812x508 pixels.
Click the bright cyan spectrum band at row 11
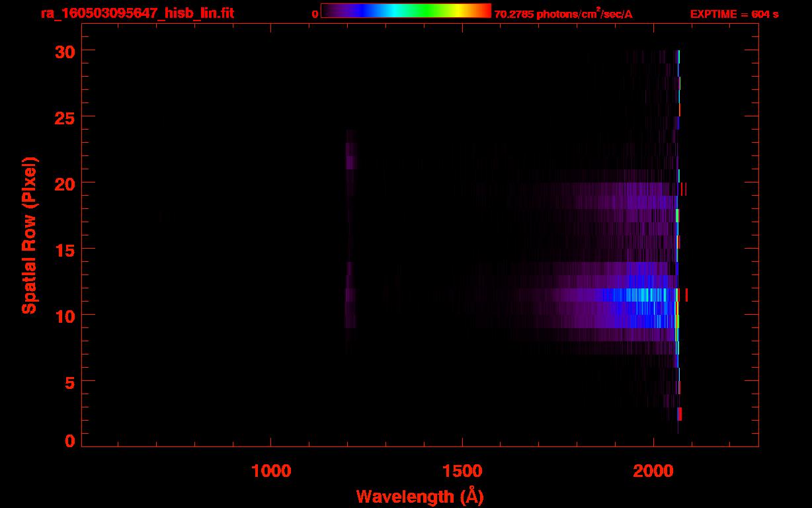tap(638, 295)
